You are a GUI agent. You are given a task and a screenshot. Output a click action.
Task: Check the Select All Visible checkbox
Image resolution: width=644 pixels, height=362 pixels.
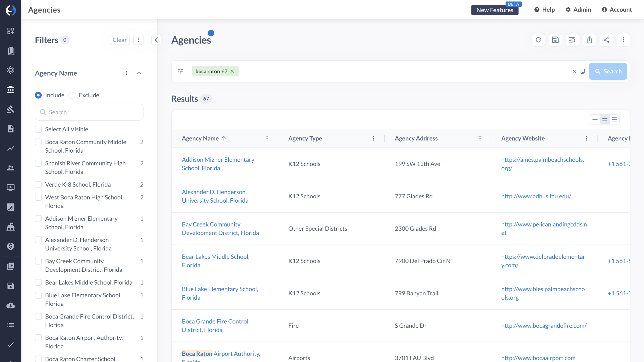38,129
